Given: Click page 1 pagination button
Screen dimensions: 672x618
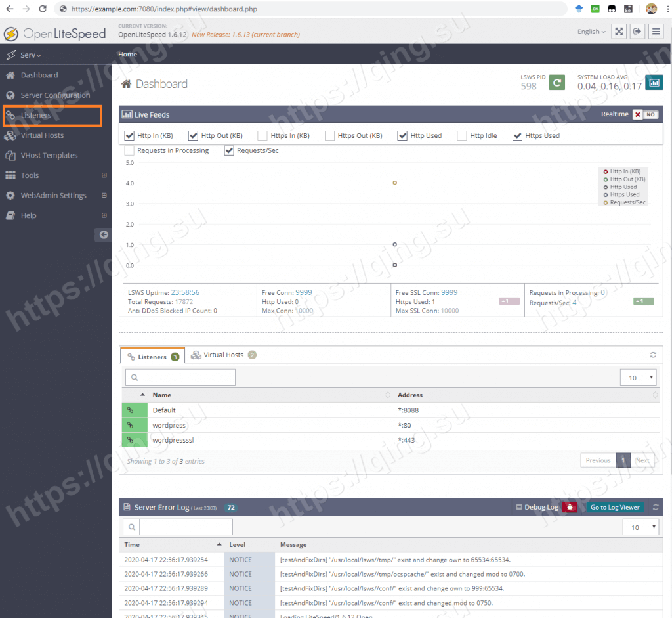Looking at the screenshot, I should coord(623,460).
